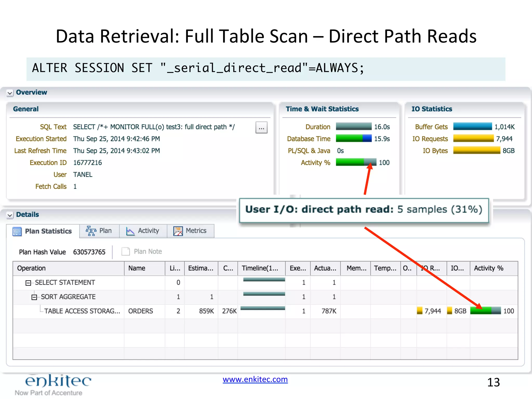
Task: Click the Operation column header
Action: coord(68,268)
